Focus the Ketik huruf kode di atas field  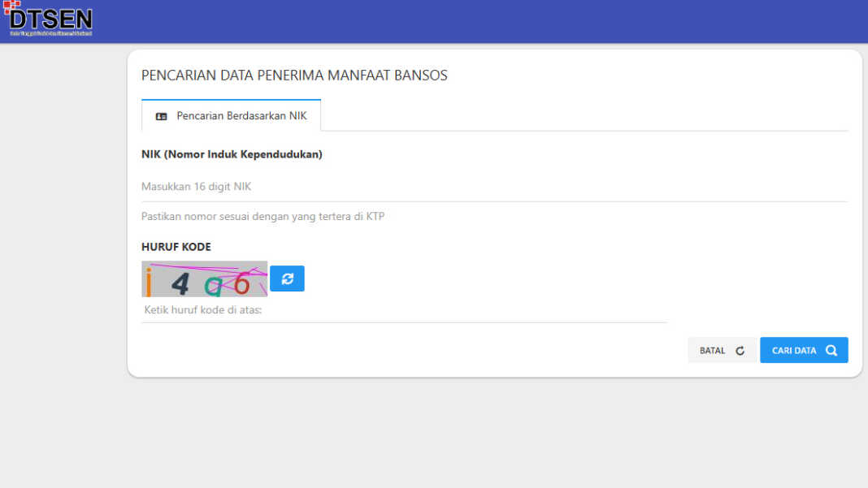tap(404, 310)
